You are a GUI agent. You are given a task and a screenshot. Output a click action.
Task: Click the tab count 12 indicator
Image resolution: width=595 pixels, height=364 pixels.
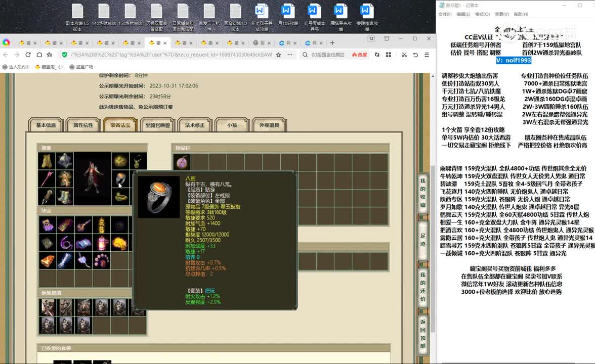371,38
